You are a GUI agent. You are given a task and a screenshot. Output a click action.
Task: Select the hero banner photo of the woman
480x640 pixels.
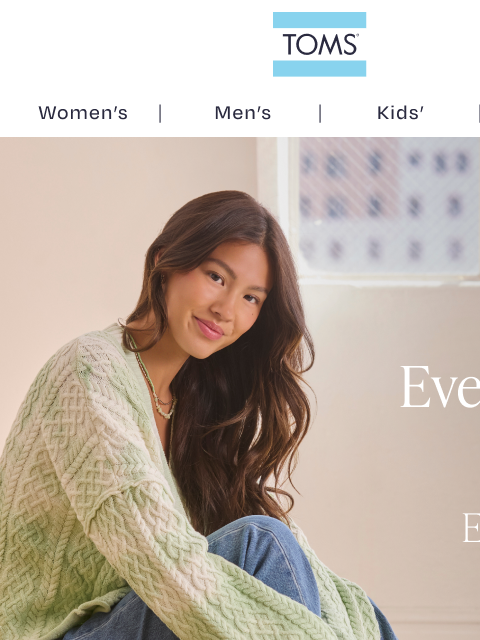click(240, 389)
